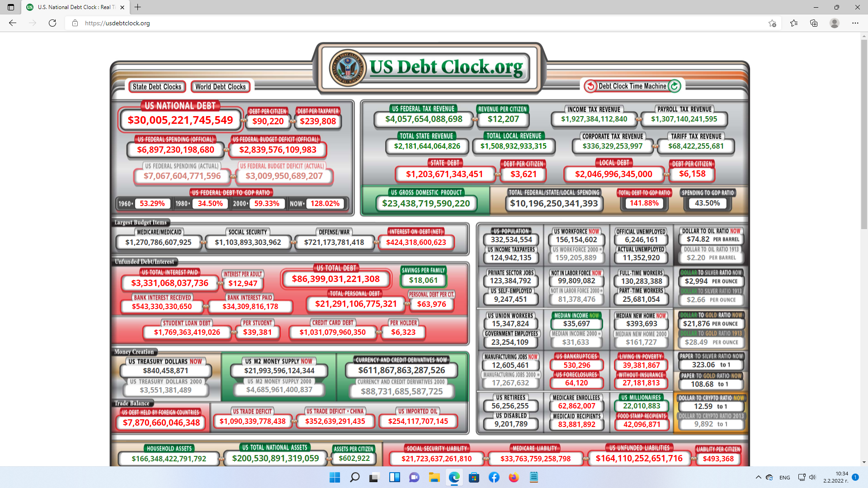Show hidden system tray icons chevron
This screenshot has height=488, width=868.
pyautogui.click(x=758, y=477)
